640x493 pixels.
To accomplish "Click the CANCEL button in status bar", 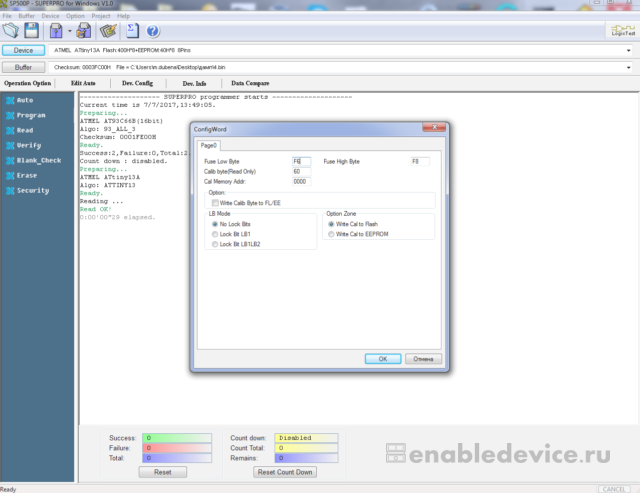I will 614,489.
